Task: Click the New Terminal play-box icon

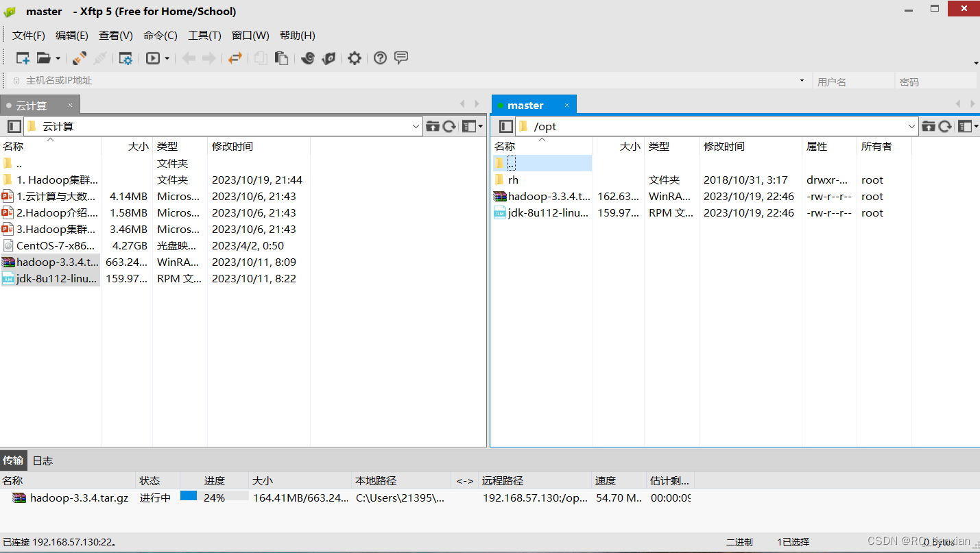Action: point(153,58)
